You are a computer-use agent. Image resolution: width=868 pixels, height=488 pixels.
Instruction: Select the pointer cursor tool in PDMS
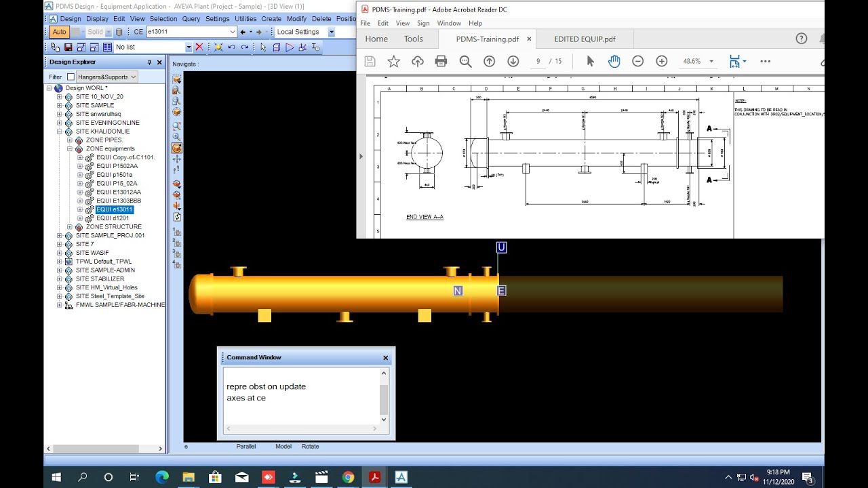pos(264,47)
